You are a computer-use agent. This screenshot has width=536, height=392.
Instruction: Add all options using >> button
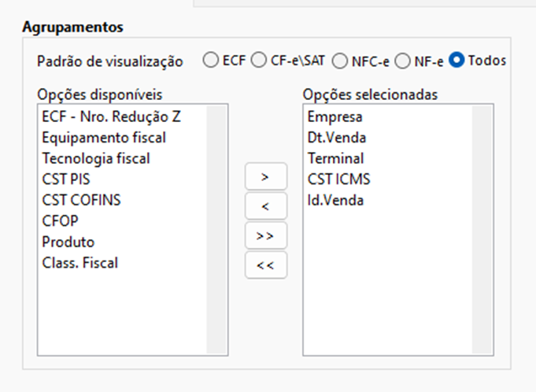[x=265, y=235]
